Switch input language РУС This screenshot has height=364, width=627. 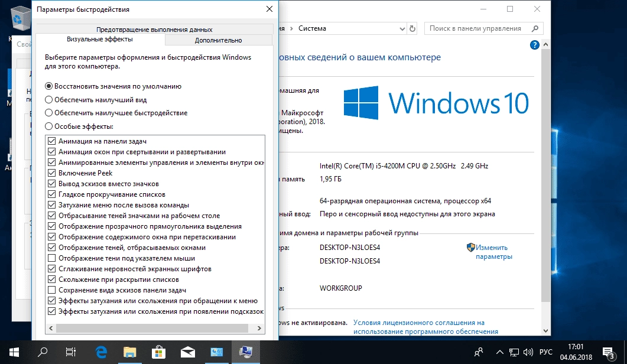pyautogui.click(x=546, y=352)
